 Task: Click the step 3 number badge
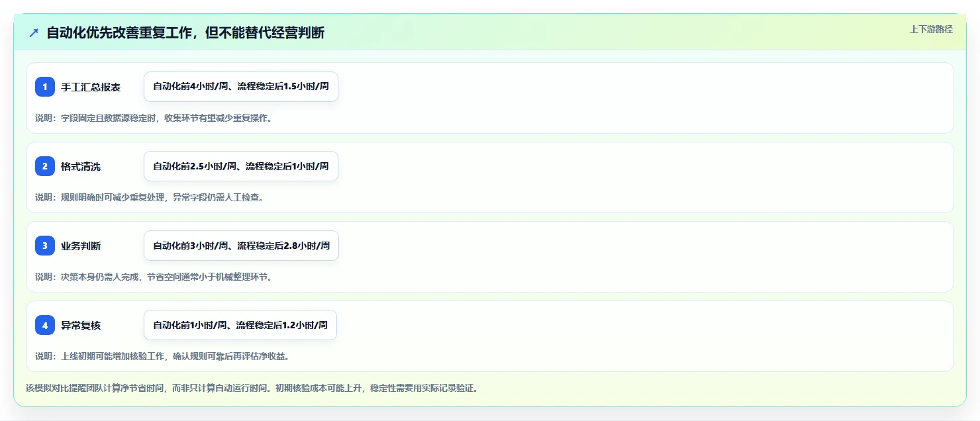point(45,246)
